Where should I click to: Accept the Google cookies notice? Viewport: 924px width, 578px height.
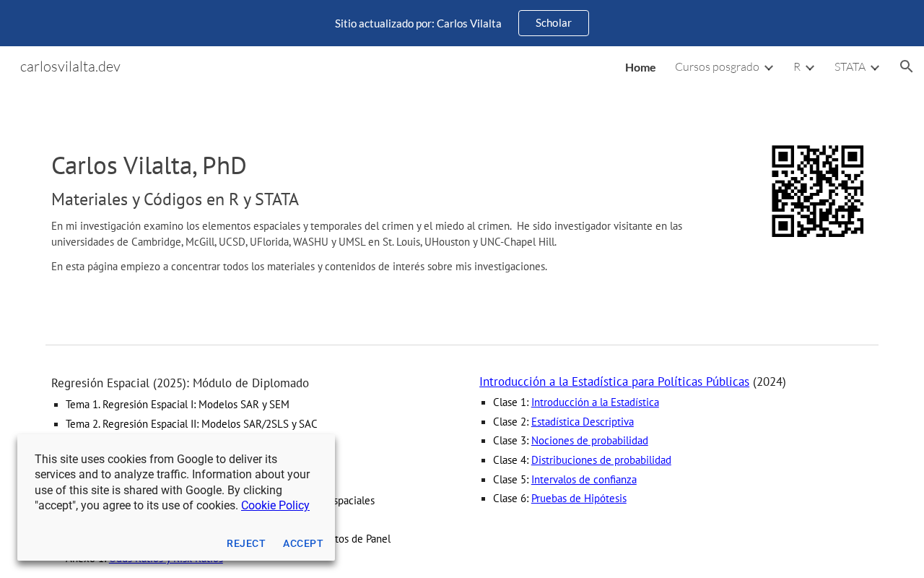pyautogui.click(x=303, y=543)
